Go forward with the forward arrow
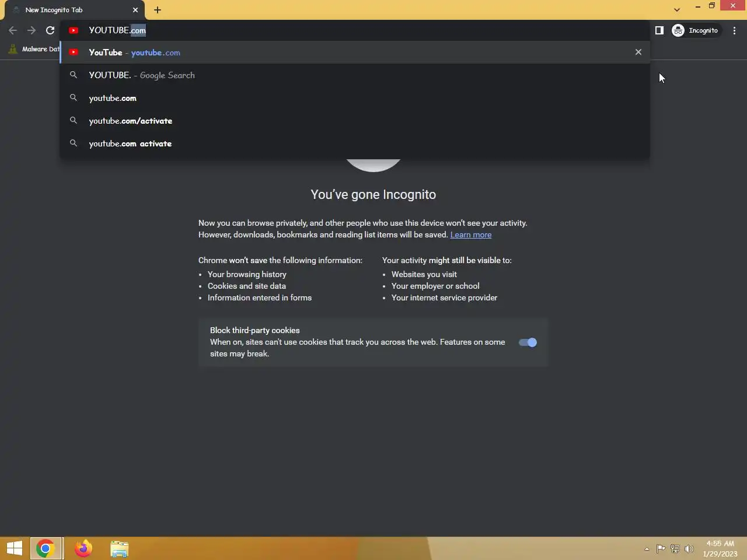The height and width of the screenshot is (560, 747). [32, 30]
